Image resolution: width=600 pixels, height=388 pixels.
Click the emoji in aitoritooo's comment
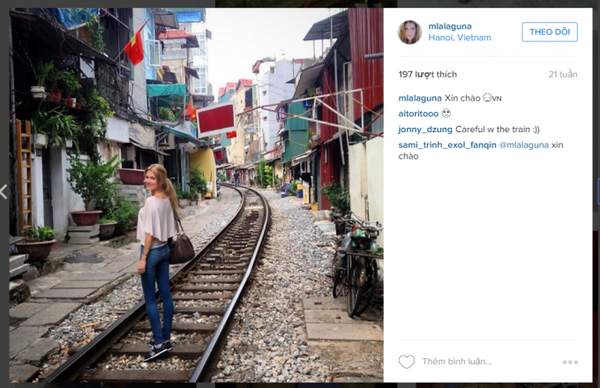tap(446, 113)
